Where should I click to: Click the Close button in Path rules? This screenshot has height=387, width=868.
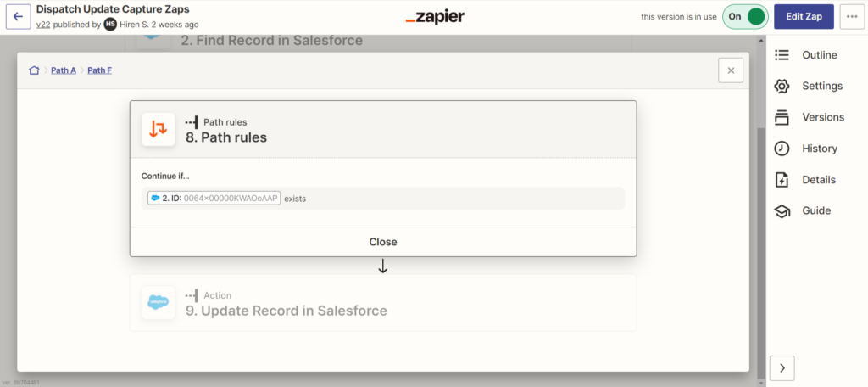(x=383, y=242)
